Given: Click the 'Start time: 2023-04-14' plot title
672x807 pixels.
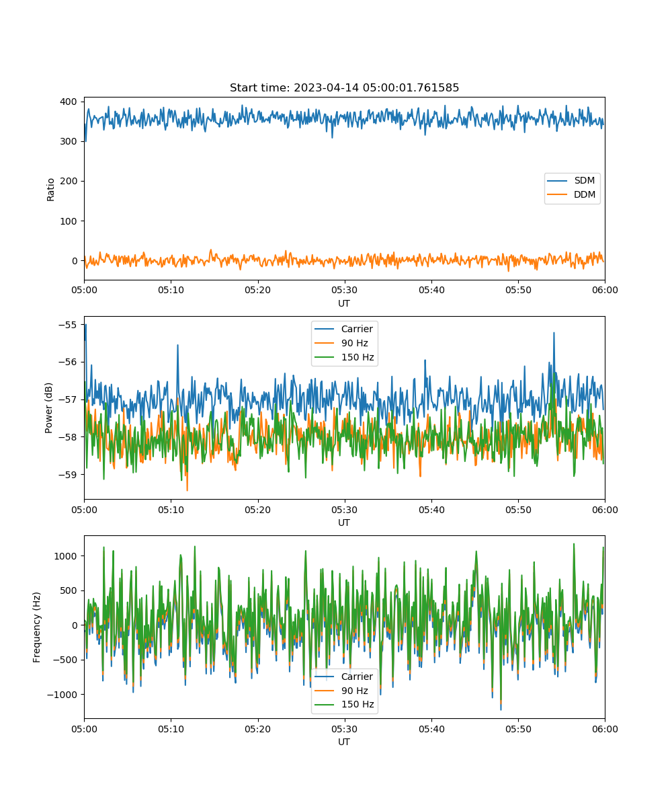Looking at the screenshot, I should tap(344, 88).
